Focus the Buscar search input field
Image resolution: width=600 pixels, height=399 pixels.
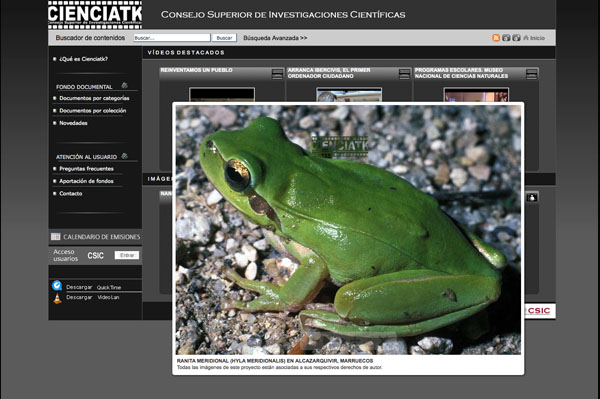point(172,38)
